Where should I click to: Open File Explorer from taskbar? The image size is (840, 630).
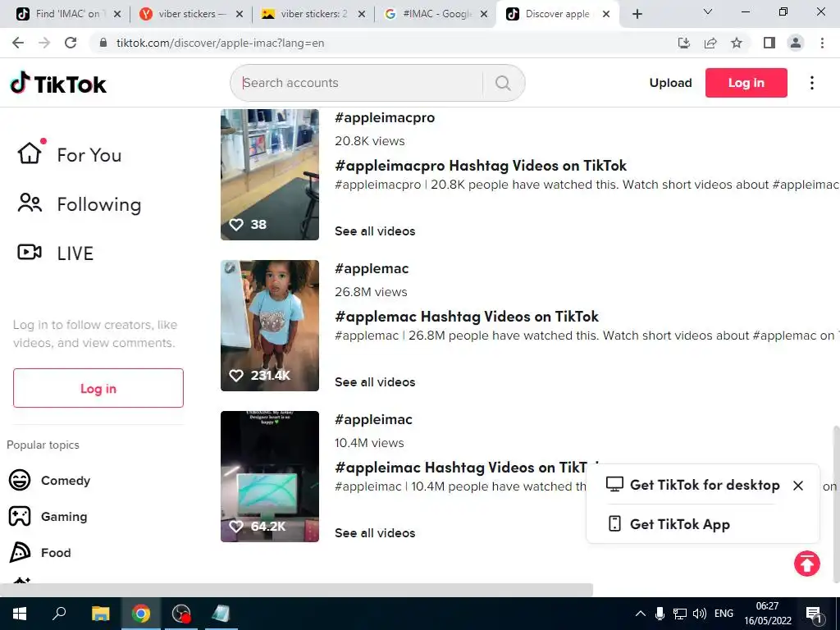point(100,614)
